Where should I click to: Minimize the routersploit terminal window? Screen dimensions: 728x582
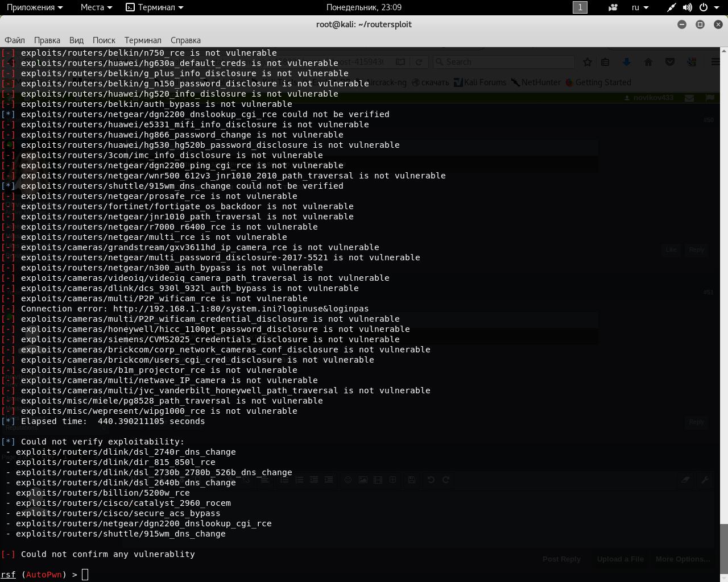tap(682, 24)
